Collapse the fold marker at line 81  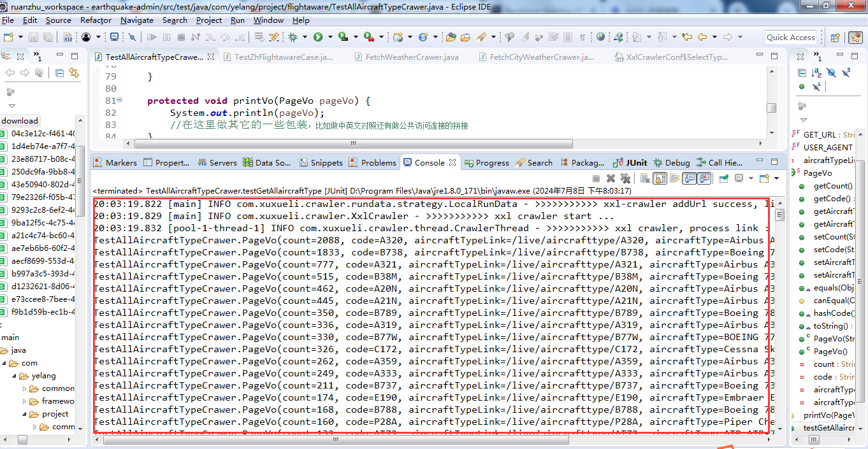[x=120, y=101]
